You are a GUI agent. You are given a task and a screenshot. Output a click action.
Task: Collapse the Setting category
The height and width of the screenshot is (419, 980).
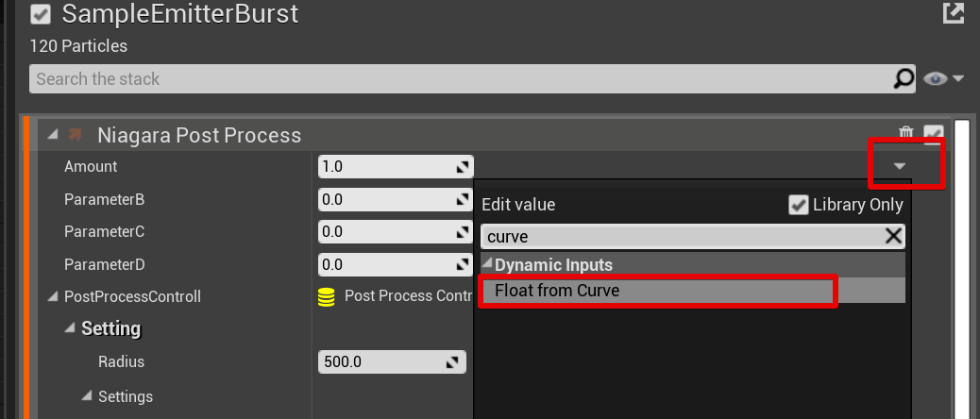click(x=70, y=327)
